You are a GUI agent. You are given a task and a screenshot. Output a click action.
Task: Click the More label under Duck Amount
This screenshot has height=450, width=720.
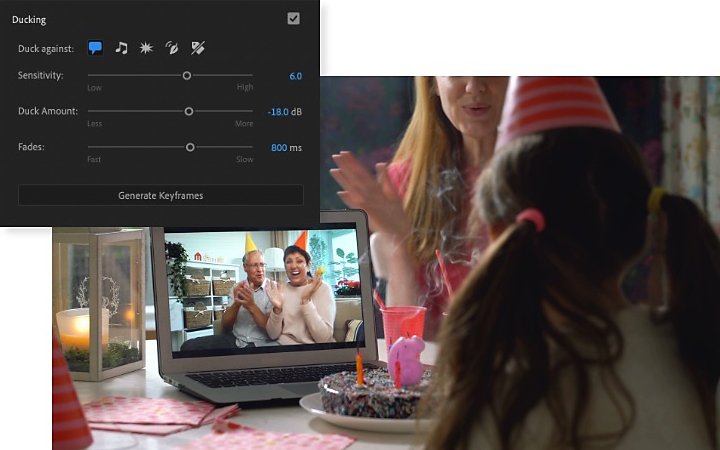(x=244, y=124)
